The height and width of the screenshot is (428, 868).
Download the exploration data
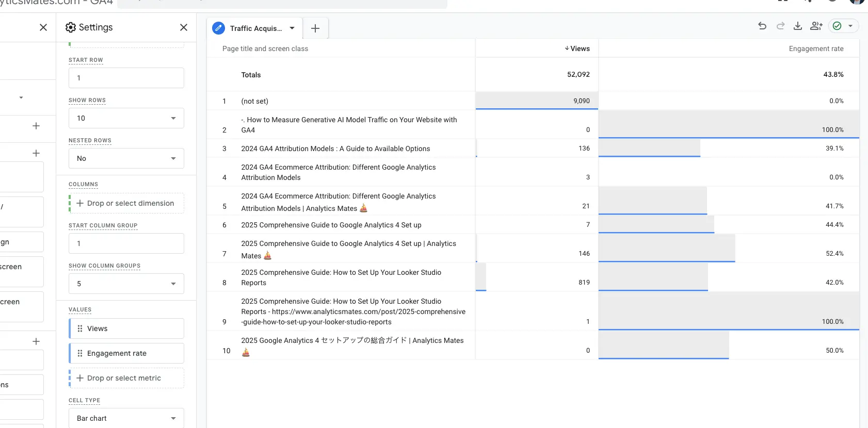point(798,26)
